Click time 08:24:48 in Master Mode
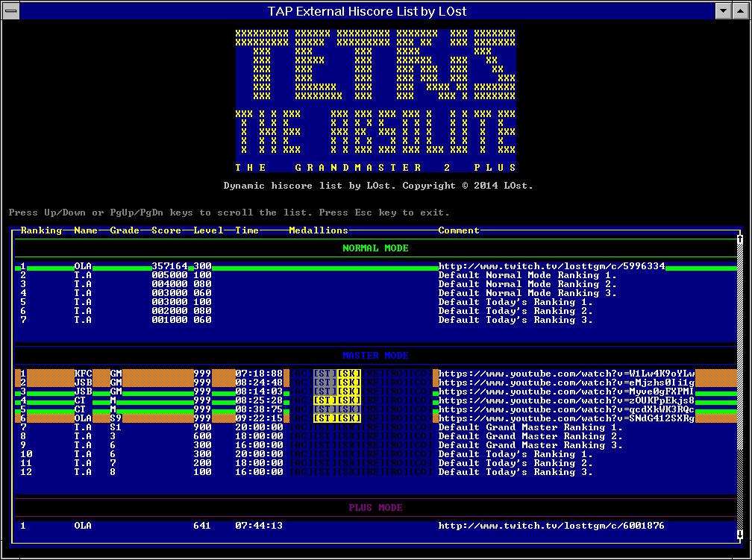This screenshot has height=560, width=752. (x=259, y=383)
